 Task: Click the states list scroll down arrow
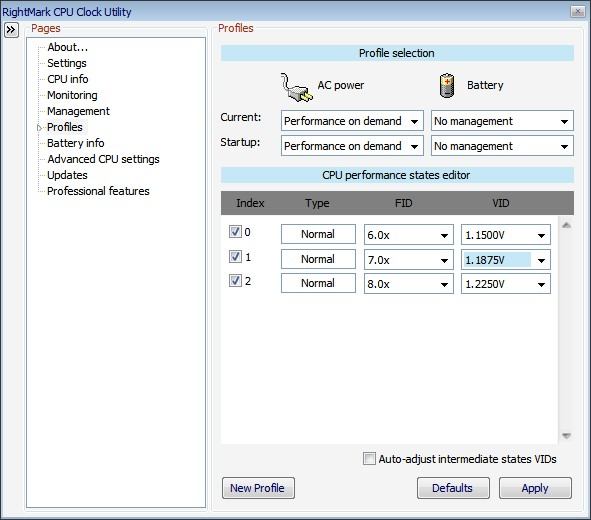[x=566, y=436]
